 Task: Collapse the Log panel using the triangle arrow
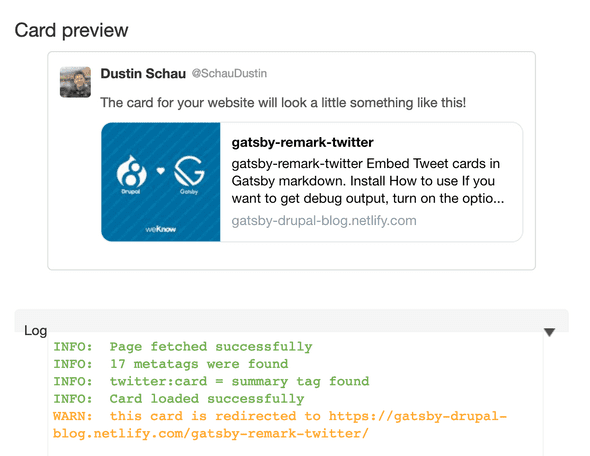pyautogui.click(x=549, y=332)
